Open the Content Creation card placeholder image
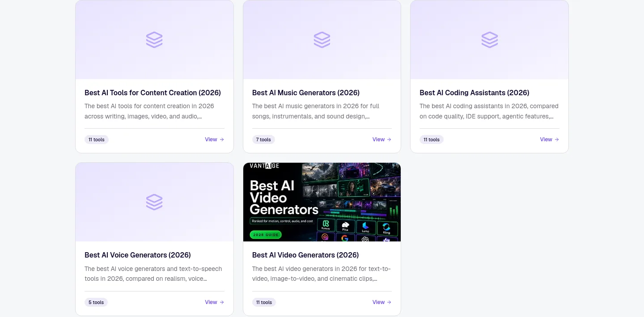The height and width of the screenshot is (317, 644). coord(154,40)
